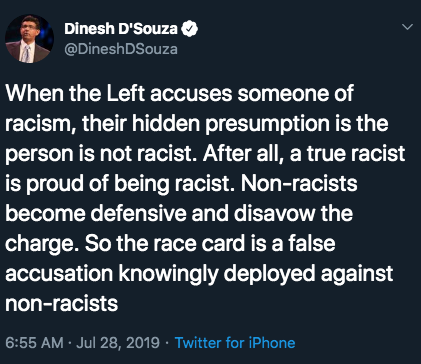This screenshot has width=421, height=364.
Task: Click the line starting "charge. So the race"
Action: tap(170, 244)
